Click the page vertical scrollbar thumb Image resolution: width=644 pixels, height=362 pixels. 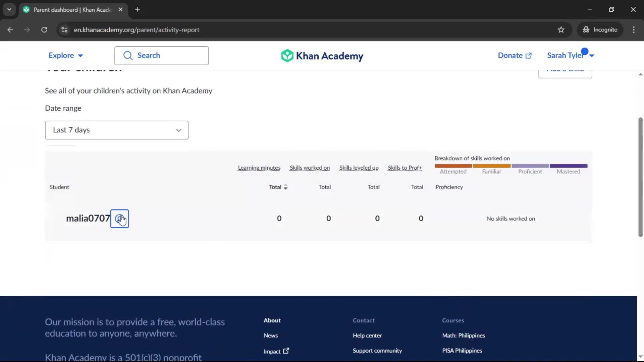(640, 177)
